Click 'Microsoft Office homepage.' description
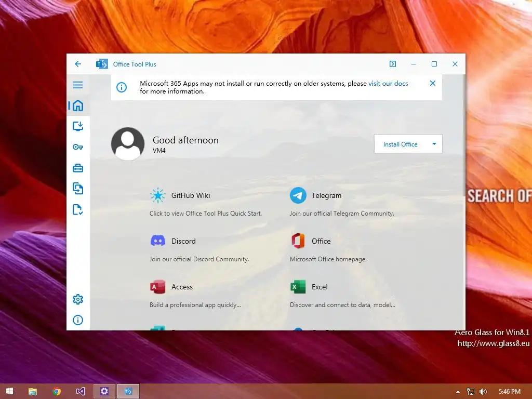Screen dimensions: 532x399 pos(328,259)
